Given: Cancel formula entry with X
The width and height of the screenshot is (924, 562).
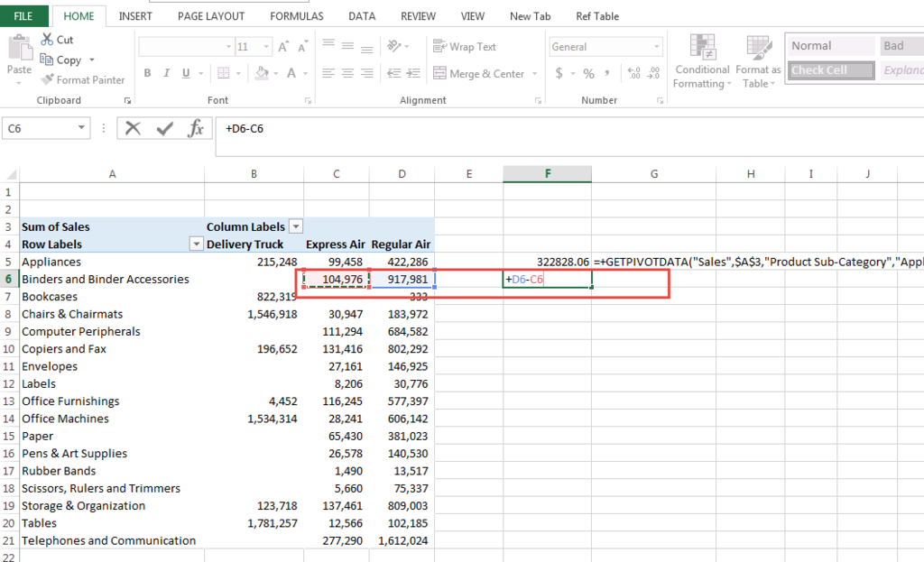Looking at the screenshot, I should pos(134,128).
